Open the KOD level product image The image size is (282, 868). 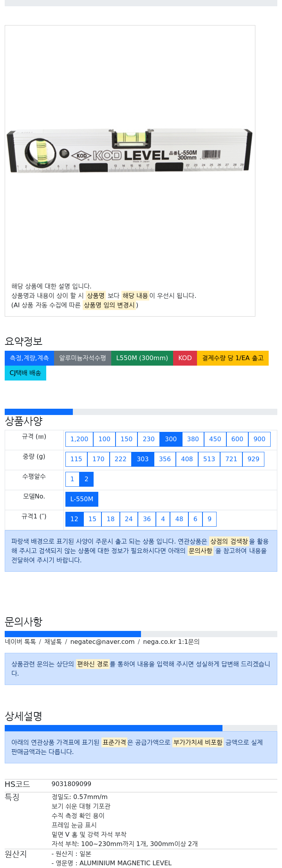pos(130,150)
